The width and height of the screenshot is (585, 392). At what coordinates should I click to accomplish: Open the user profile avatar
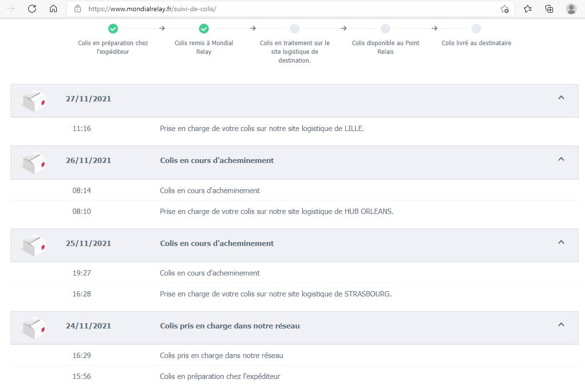pyautogui.click(x=571, y=9)
